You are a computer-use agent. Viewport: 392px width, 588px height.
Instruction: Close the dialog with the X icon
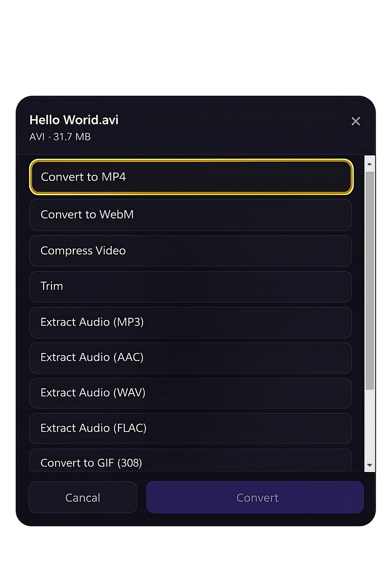356,121
